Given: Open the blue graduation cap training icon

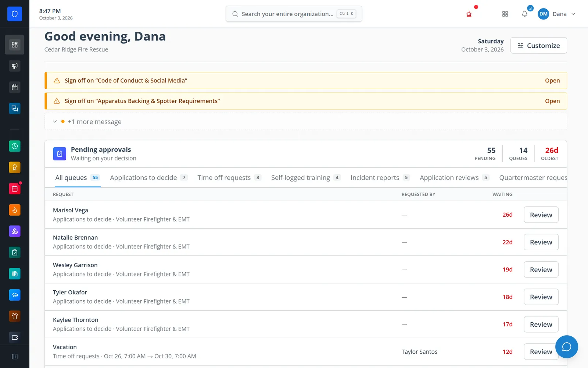Looking at the screenshot, I should 15,295.
